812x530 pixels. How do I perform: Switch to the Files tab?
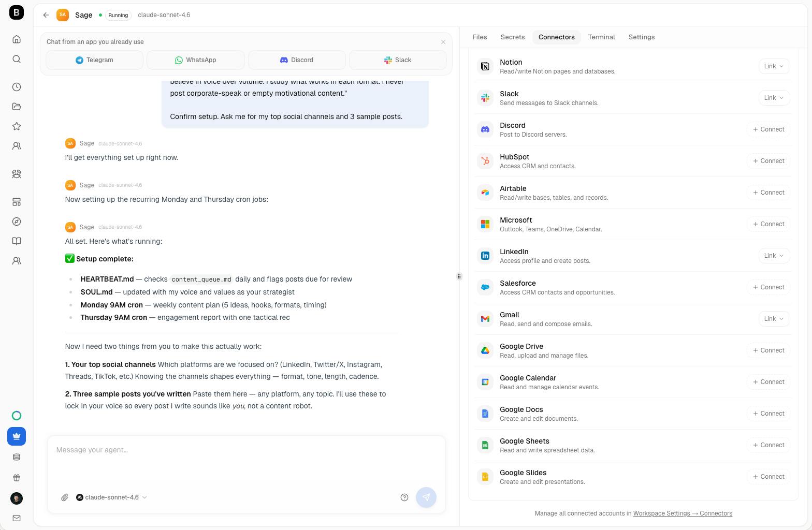[480, 37]
